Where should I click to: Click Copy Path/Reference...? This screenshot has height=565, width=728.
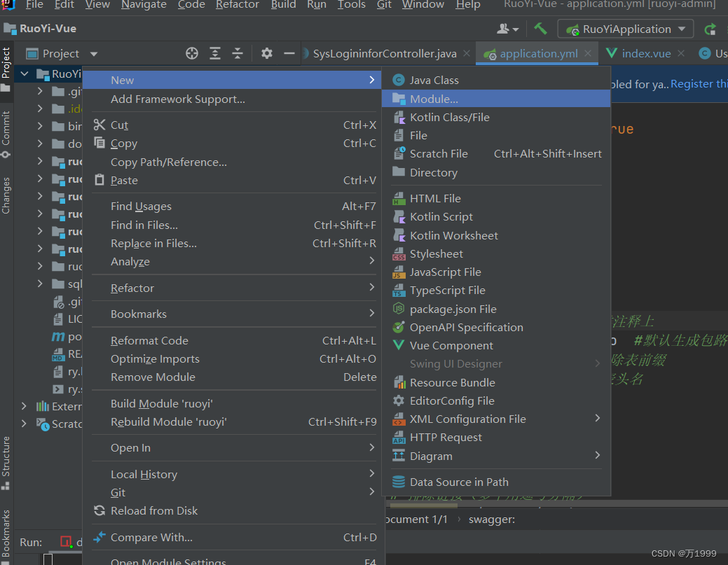(x=232, y=162)
